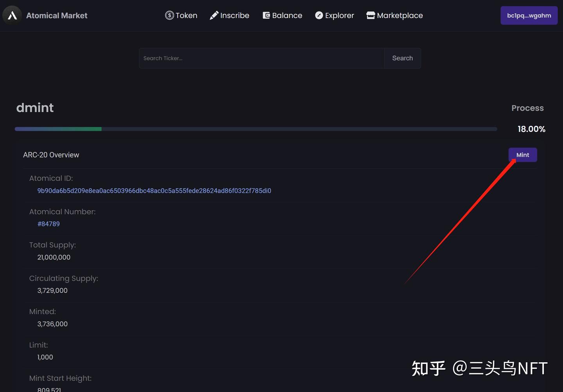Click the Marketplace storefront icon
Screen dimensions: 563x392
click(370, 15)
